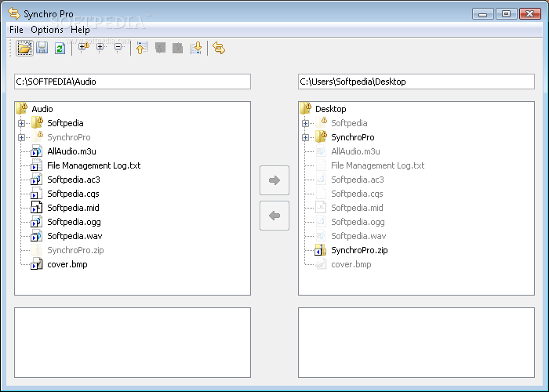
Task: Click the green refresh toolbar icon
Action: [60, 48]
